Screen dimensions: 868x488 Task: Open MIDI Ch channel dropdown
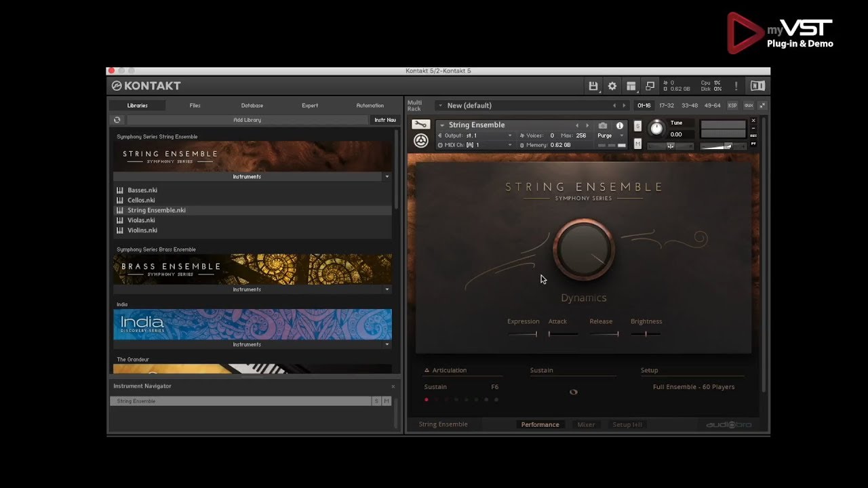(510, 145)
